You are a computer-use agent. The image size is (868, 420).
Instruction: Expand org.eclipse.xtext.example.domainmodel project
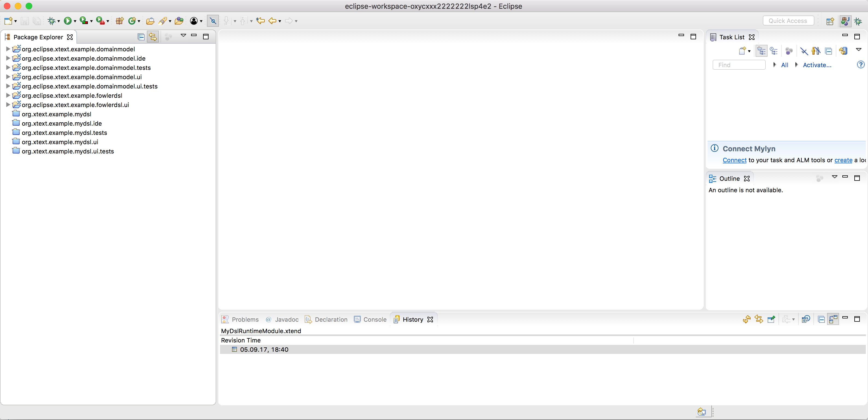pyautogui.click(x=8, y=49)
